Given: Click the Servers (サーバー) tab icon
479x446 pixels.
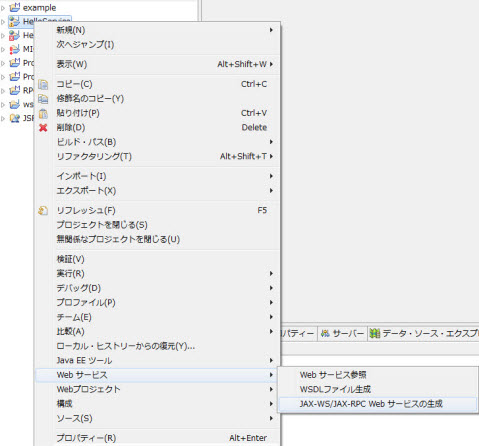Looking at the screenshot, I should [325, 333].
